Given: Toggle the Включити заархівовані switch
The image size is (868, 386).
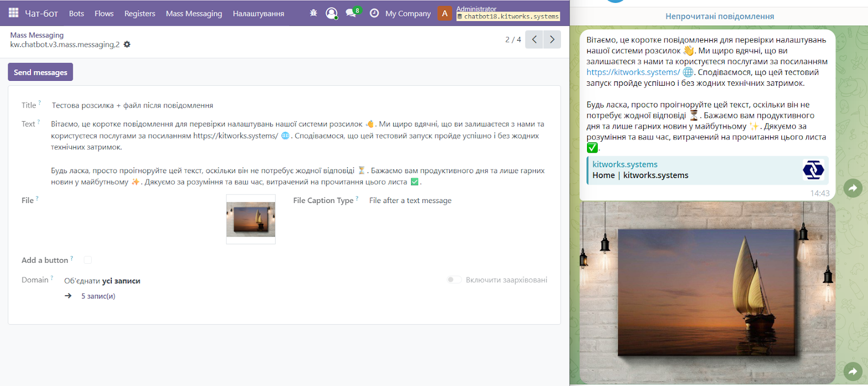Looking at the screenshot, I should [454, 280].
